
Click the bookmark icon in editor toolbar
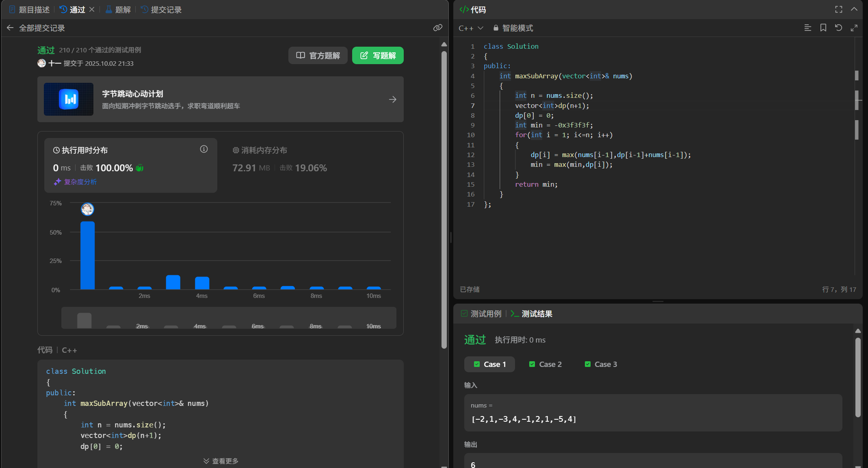tap(823, 28)
